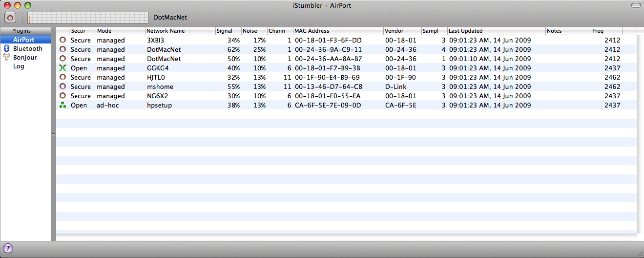Click MAC address 00-24-36-AA-8A-B7
This screenshot has height=258, width=644.
coord(328,59)
